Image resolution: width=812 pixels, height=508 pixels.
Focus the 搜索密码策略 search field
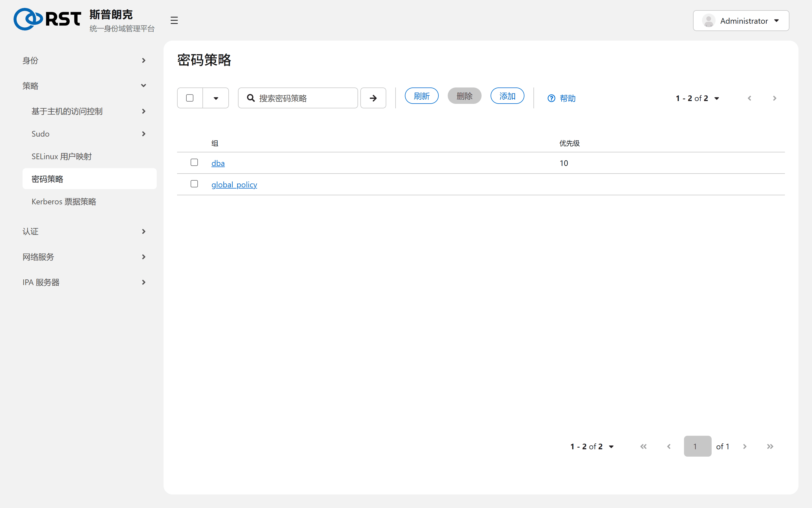pyautogui.click(x=298, y=98)
